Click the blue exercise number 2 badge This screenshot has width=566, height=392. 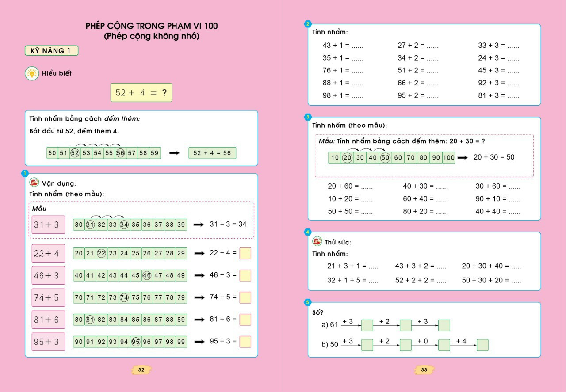(x=308, y=24)
